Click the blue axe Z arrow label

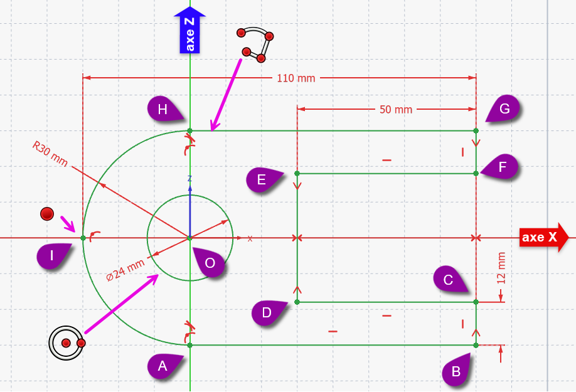(189, 30)
